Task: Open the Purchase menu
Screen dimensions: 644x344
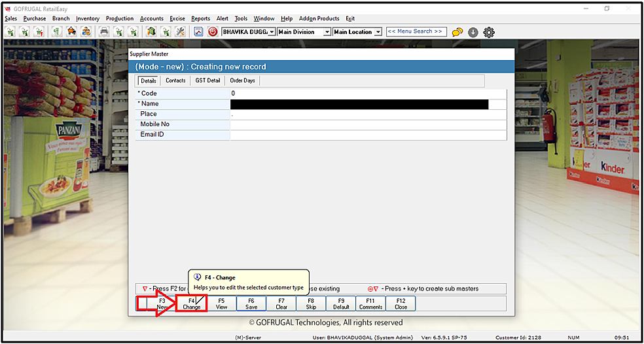Action: [35, 18]
